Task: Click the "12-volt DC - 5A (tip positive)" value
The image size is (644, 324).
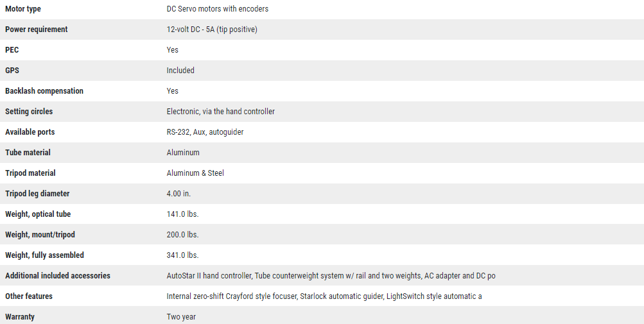Action: pos(211,30)
